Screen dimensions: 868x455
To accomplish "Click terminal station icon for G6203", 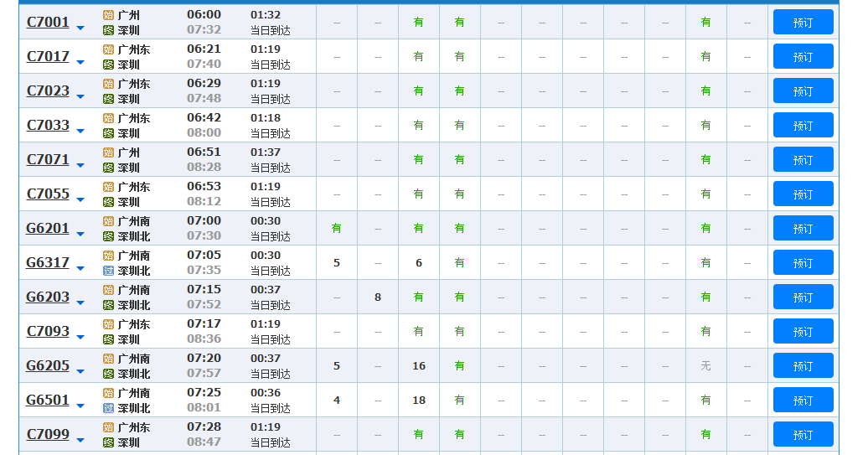I will [x=109, y=304].
